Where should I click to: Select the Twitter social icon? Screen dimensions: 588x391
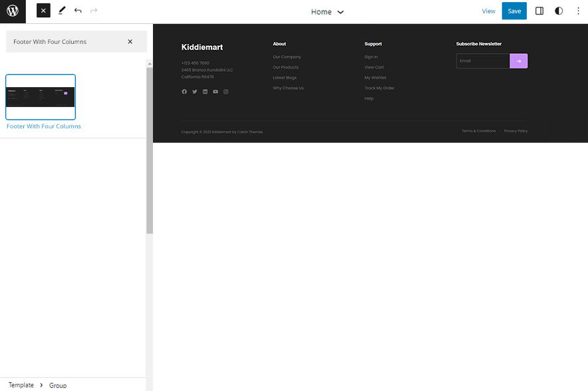point(194,91)
